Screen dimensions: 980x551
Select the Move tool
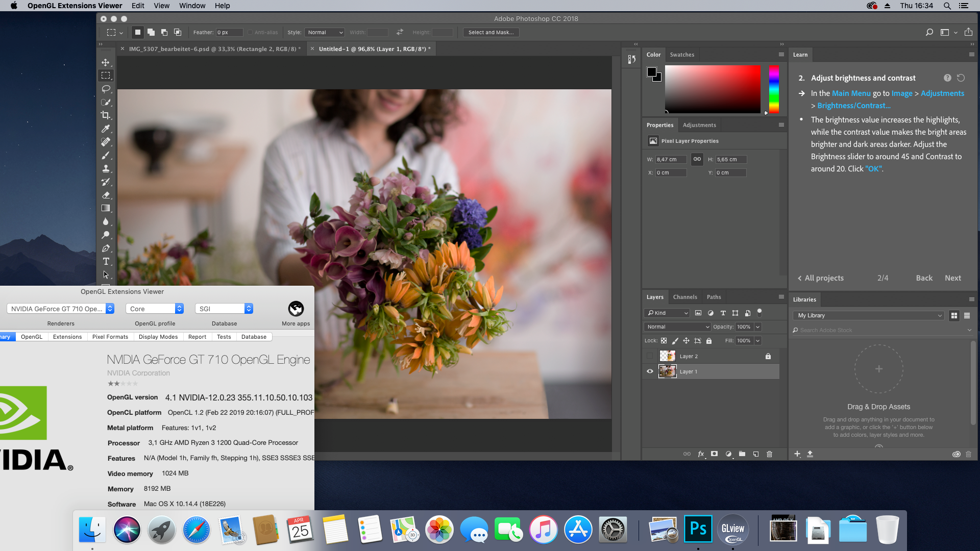(106, 62)
